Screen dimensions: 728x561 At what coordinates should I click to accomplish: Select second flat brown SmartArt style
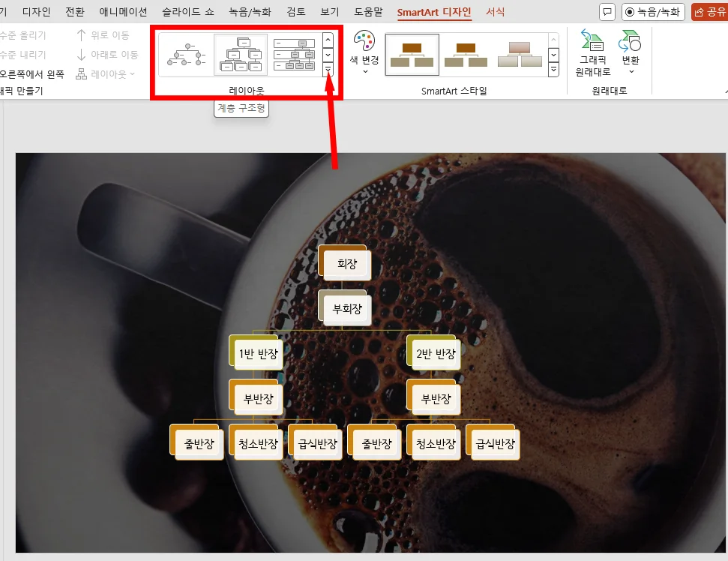point(466,55)
